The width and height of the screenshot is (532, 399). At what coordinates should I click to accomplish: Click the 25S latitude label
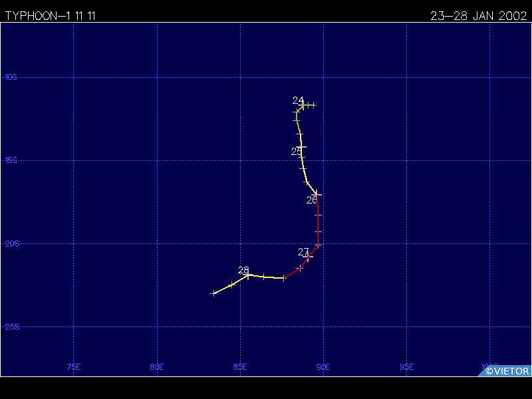pos(12,327)
